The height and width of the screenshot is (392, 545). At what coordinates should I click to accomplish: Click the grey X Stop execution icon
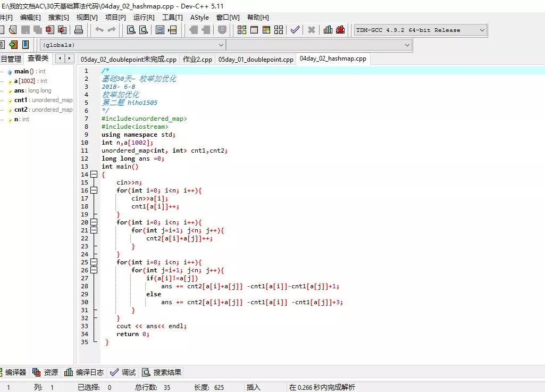click(x=312, y=30)
